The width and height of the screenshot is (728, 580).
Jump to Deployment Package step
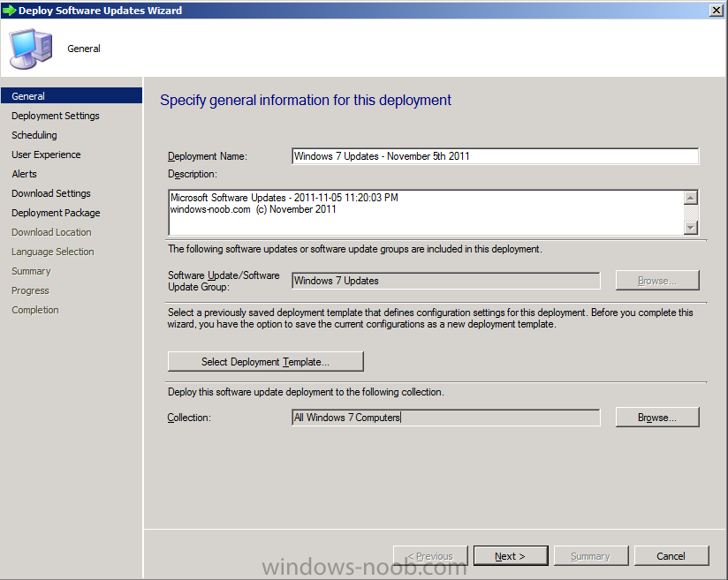(x=56, y=213)
